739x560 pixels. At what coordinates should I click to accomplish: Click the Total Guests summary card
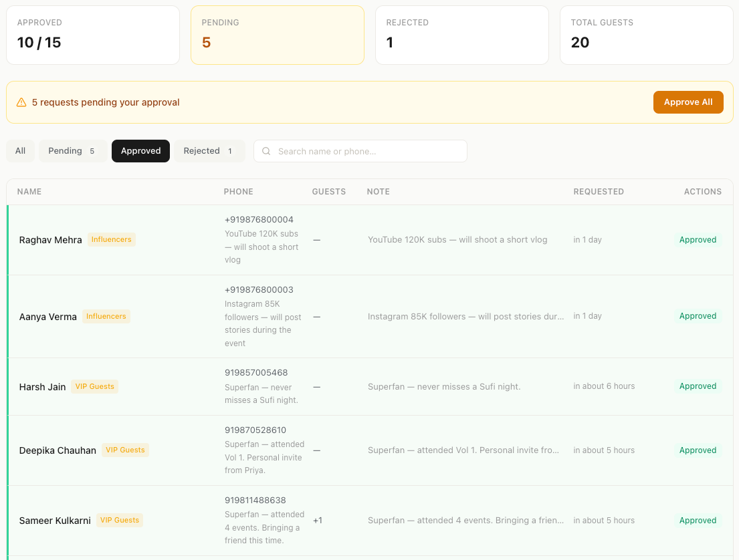pos(646,35)
